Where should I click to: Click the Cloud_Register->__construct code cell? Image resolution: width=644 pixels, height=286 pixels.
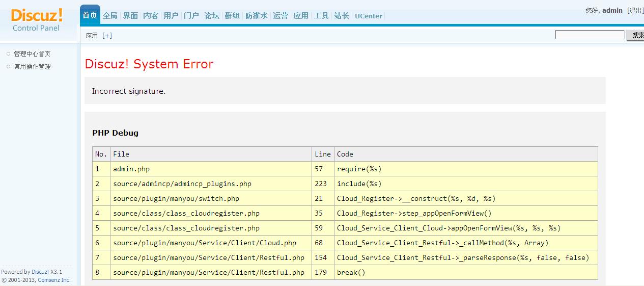click(x=466, y=198)
